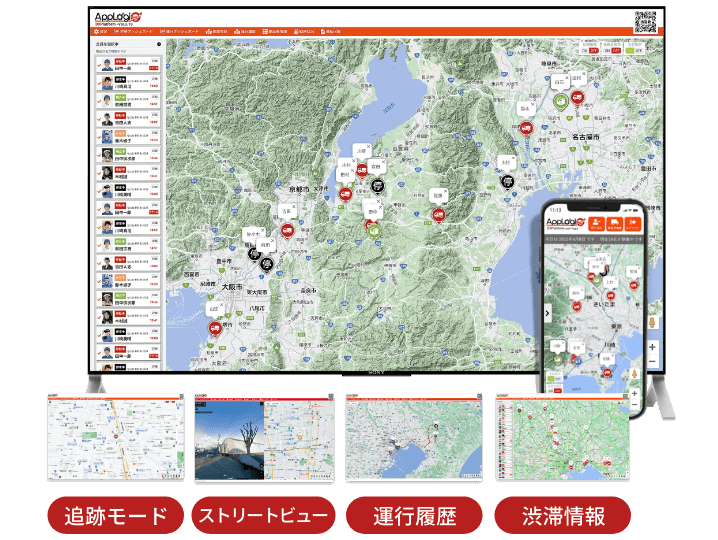Collapse the driver list with the black circle icon

pos(159,44)
